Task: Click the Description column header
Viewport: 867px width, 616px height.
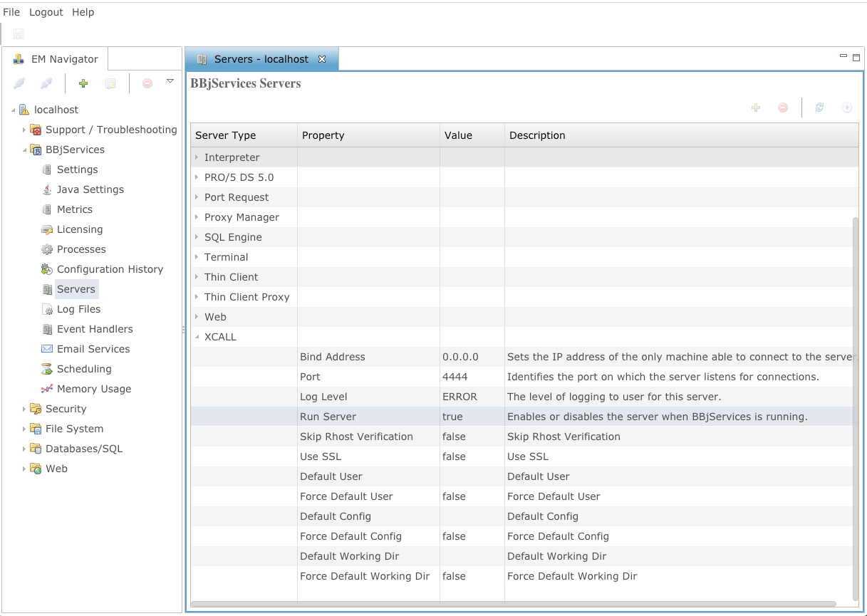Action: pyautogui.click(x=682, y=135)
